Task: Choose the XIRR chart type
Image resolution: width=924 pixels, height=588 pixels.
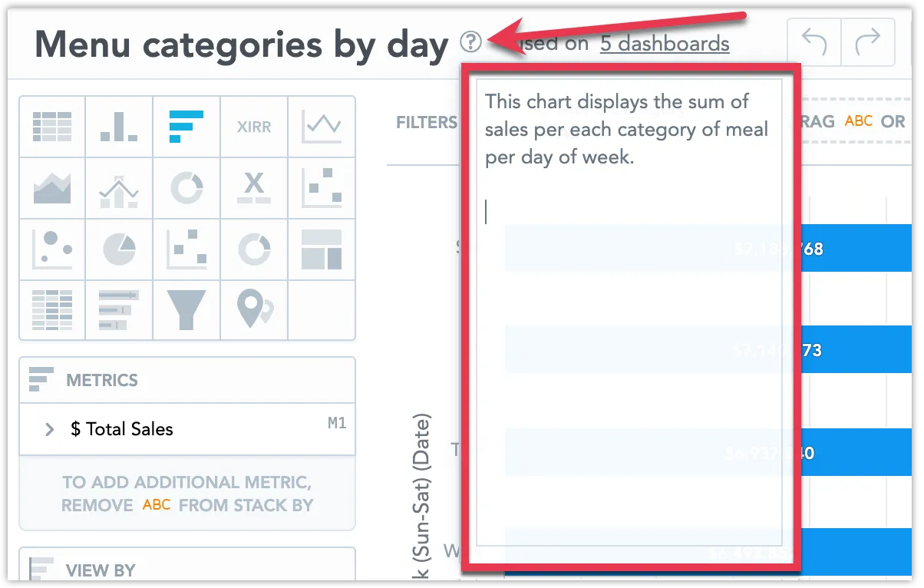Action: (254, 127)
